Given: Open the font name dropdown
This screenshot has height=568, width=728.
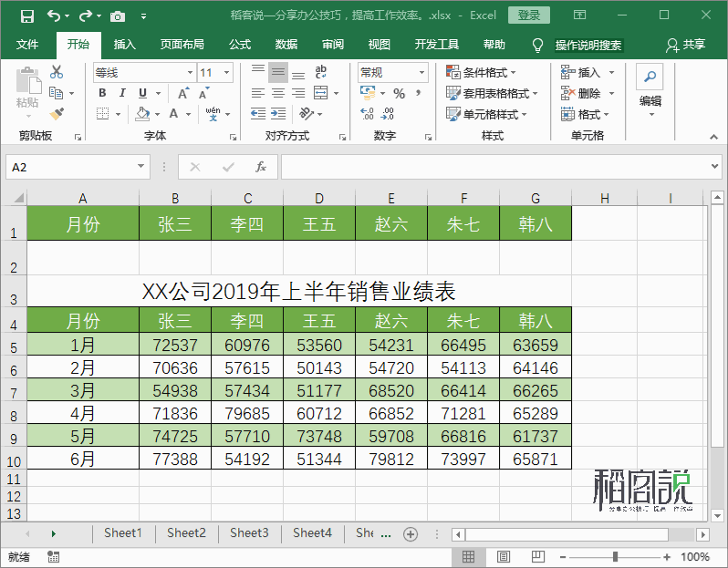Looking at the screenshot, I should pyautogui.click(x=190, y=72).
